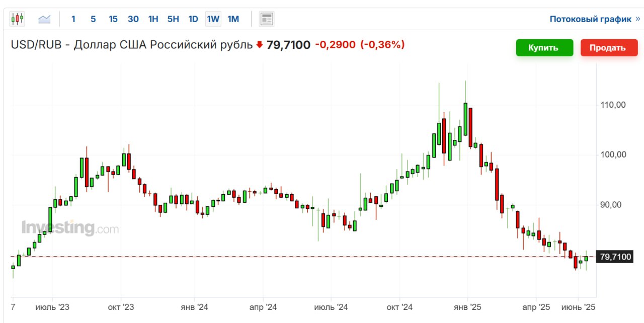644x323 pixels.
Task: Select the 1 minute timeframe
Action: [73, 19]
